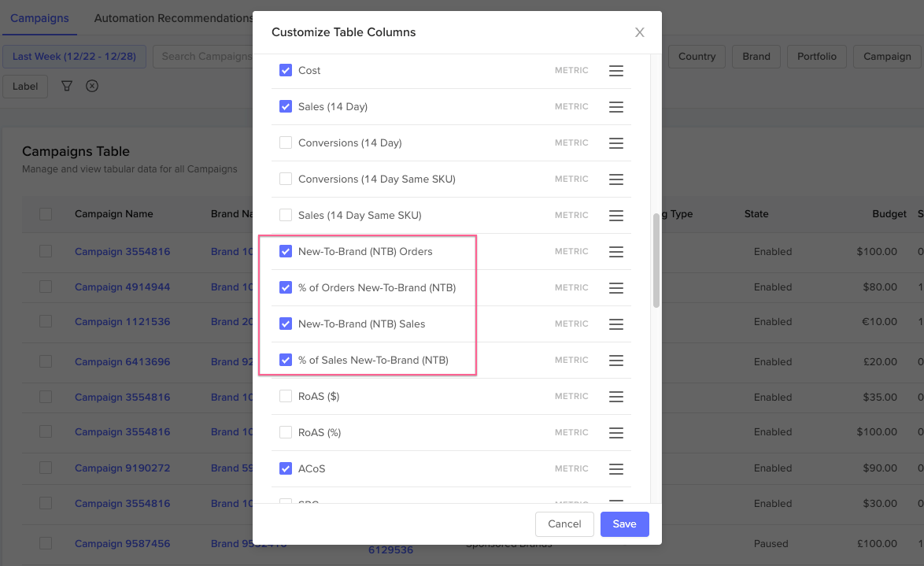Cancel the column customization

(x=564, y=524)
